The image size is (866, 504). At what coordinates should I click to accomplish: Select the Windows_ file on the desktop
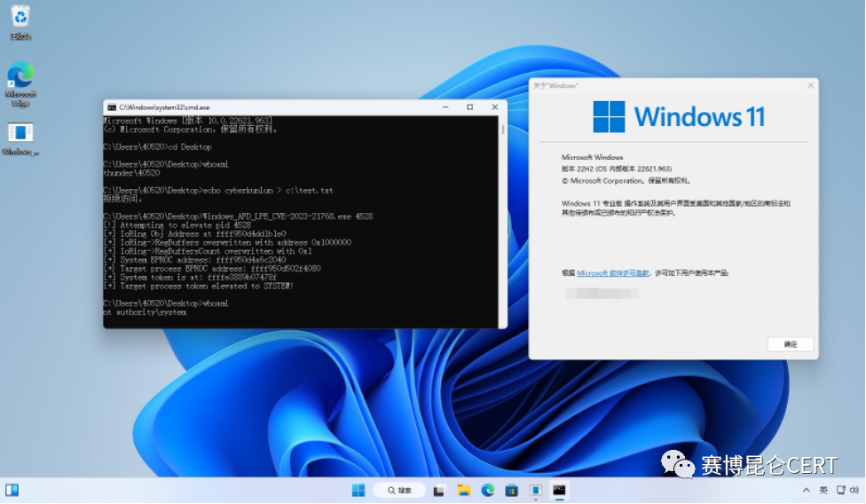pos(20,139)
